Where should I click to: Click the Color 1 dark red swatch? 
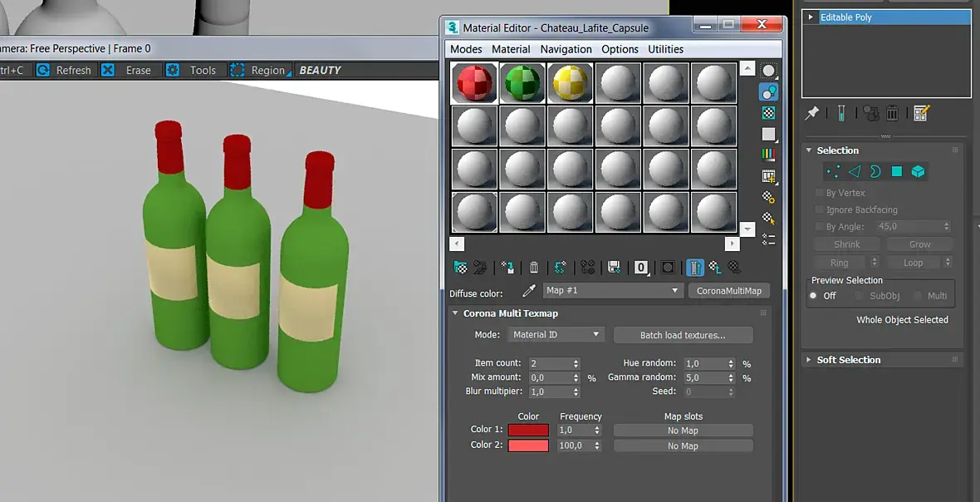coord(528,430)
